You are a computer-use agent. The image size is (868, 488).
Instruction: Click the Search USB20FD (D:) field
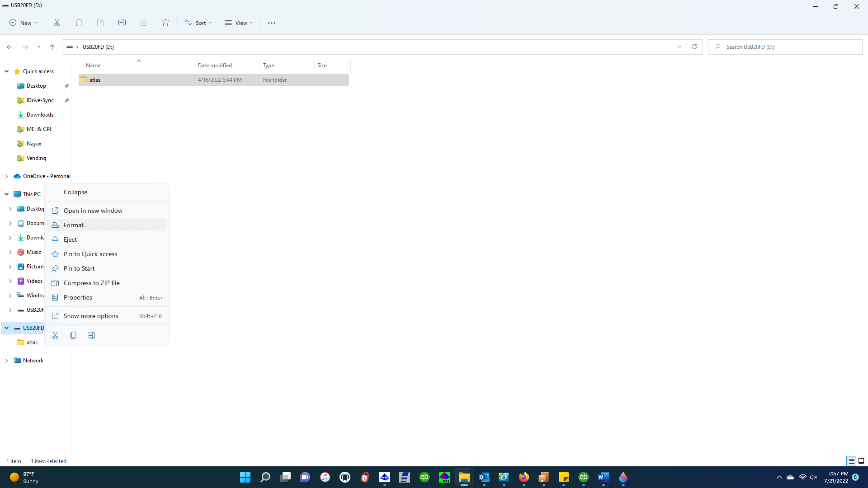[787, 47]
